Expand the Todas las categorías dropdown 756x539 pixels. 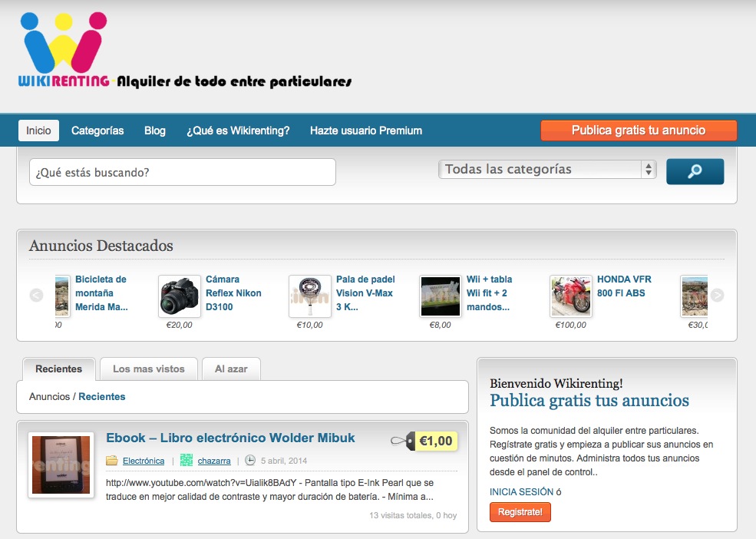[x=547, y=170]
